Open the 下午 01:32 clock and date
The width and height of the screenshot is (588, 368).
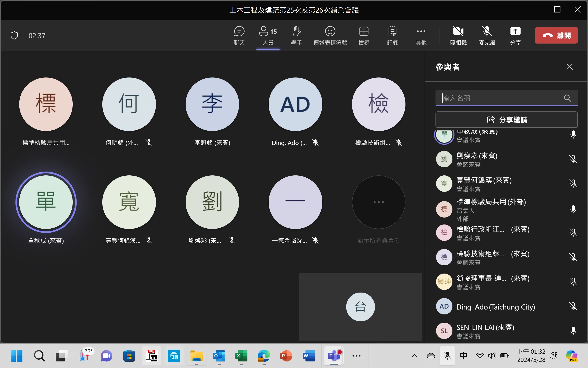pyautogui.click(x=531, y=356)
